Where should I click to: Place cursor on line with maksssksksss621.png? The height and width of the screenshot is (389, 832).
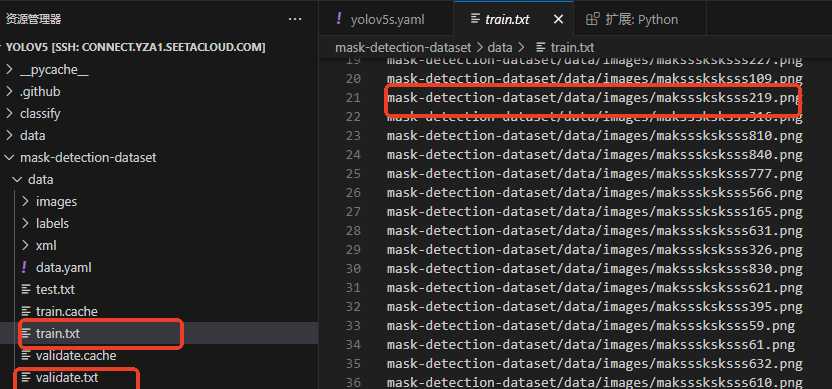pyautogui.click(x=594, y=288)
